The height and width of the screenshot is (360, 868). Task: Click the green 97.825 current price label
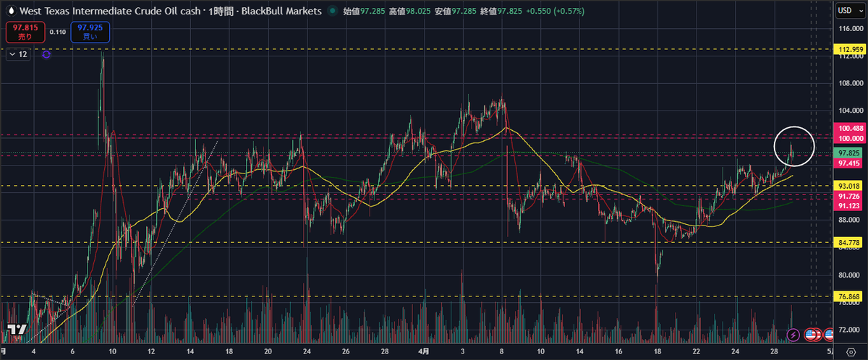point(849,153)
